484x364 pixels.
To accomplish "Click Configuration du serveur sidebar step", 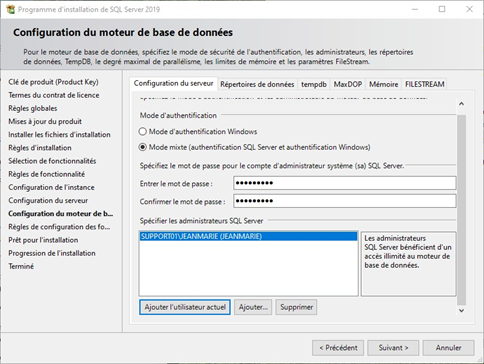I will coord(48,200).
